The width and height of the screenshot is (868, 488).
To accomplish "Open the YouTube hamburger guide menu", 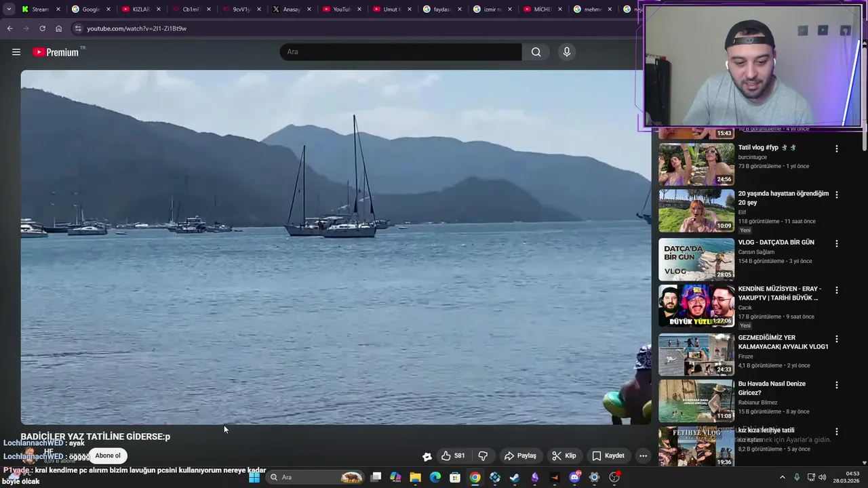I will [16, 52].
